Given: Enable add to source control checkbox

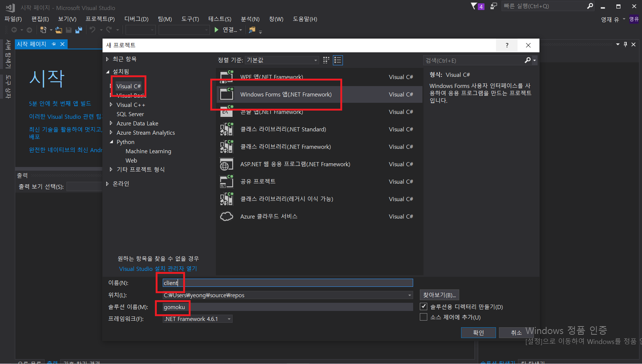Looking at the screenshot, I should 424,317.
